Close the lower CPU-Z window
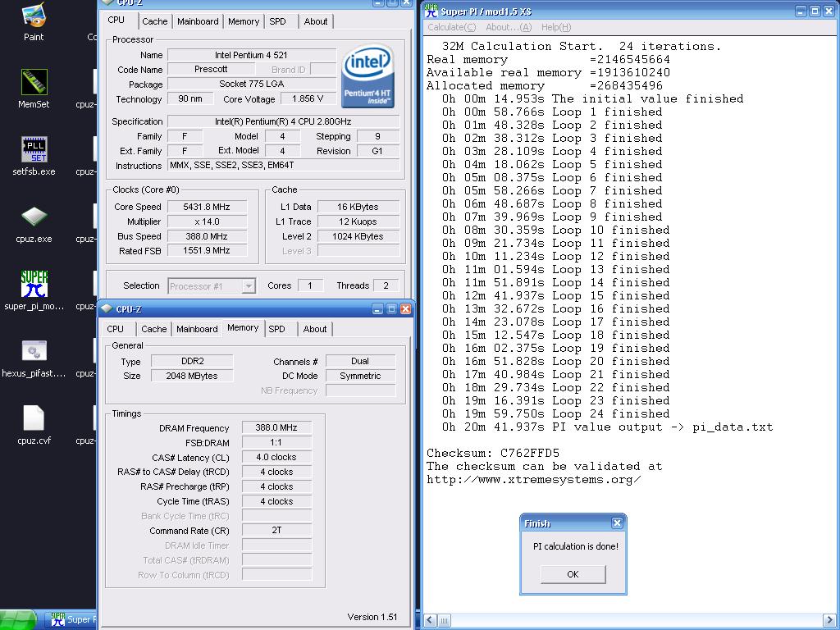Viewport: 840px width, 630px height. (405, 309)
